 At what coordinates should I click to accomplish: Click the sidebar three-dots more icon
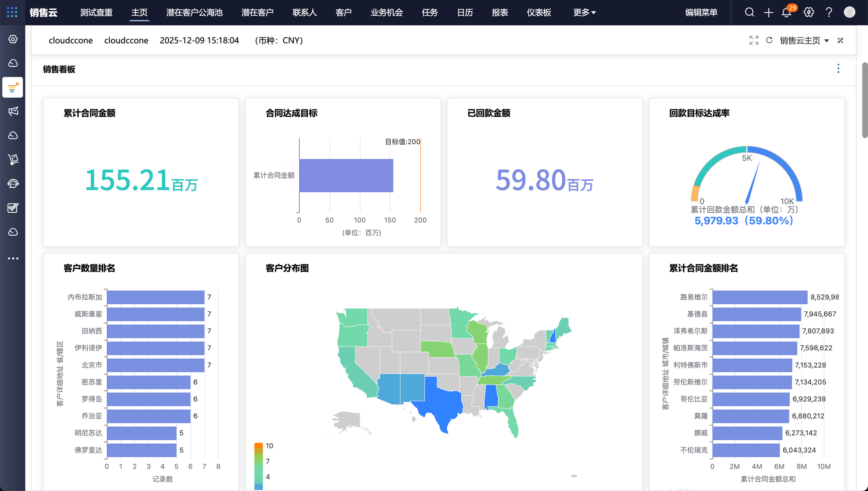[x=13, y=258]
